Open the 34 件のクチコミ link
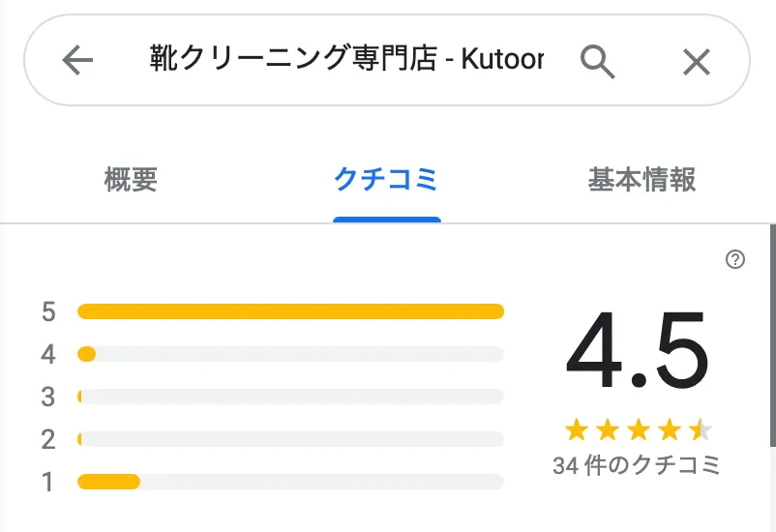This screenshot has height=532, width=776. click(638, 465)
